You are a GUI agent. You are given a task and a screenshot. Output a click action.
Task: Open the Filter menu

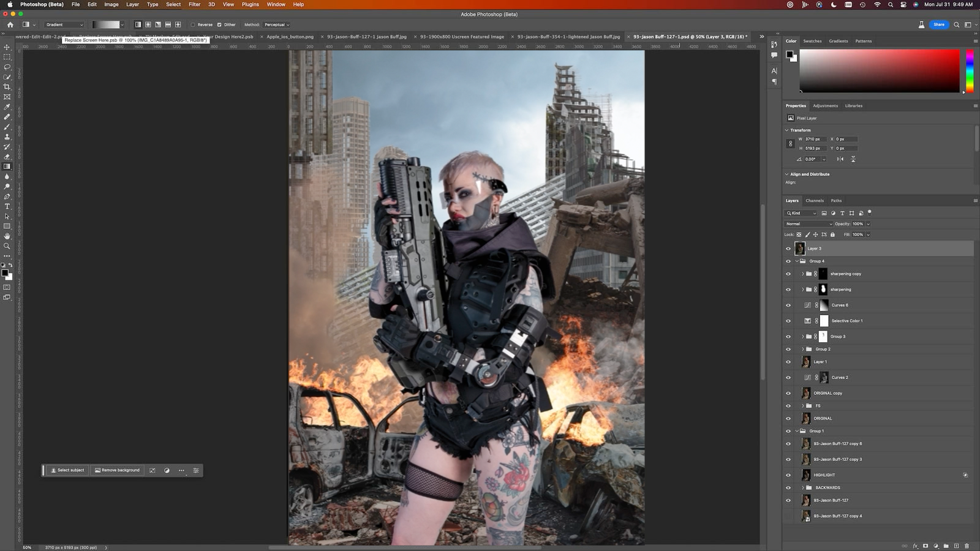tap(194, 4)
